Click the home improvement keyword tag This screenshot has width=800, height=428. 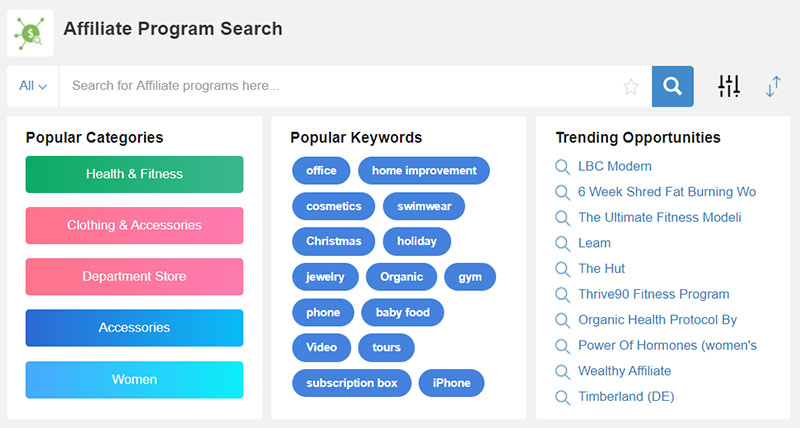tap(424, 170)
